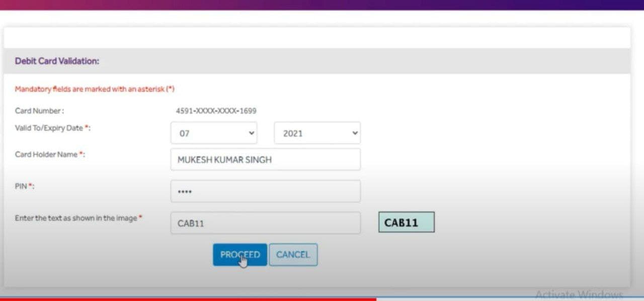Click the grey unplayed portion of video progress bar
This screenshot has height=301, width=644.
pyautogui.click(x=508, y=299)
